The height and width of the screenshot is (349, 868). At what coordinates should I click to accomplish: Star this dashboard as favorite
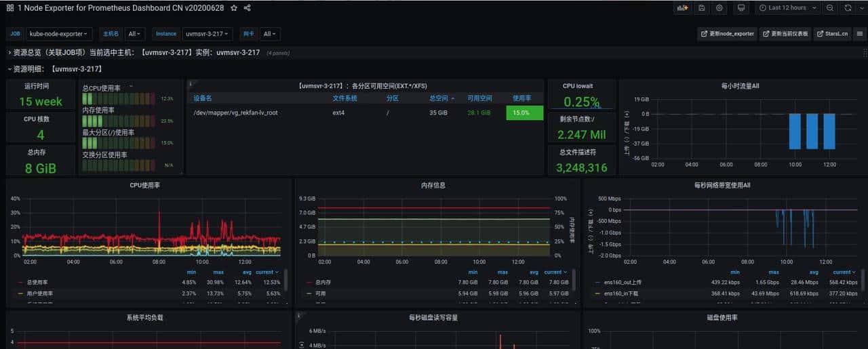tap(234, 8)
